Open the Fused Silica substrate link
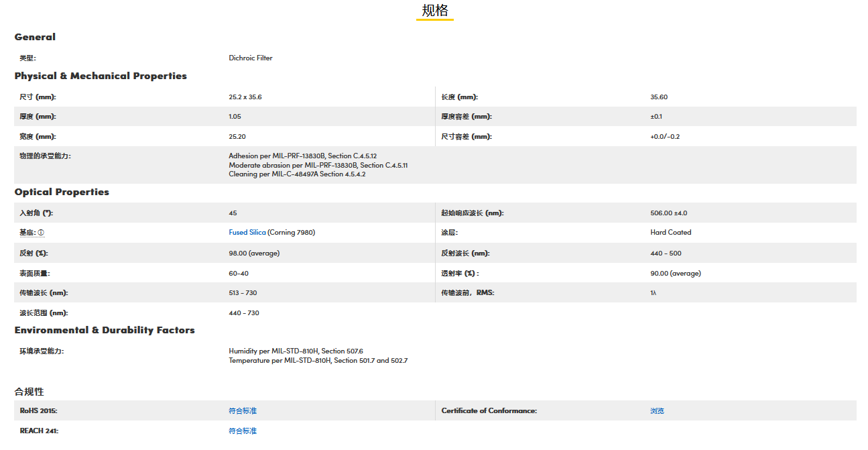Image resolution: width=868 pixels, height=450 pixels. point(247,233)
